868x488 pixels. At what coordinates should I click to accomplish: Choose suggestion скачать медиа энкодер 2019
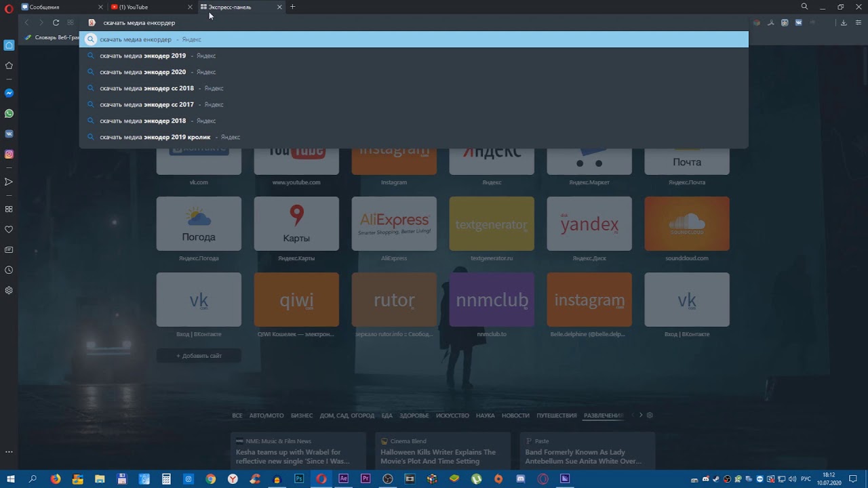coord(414,56)
